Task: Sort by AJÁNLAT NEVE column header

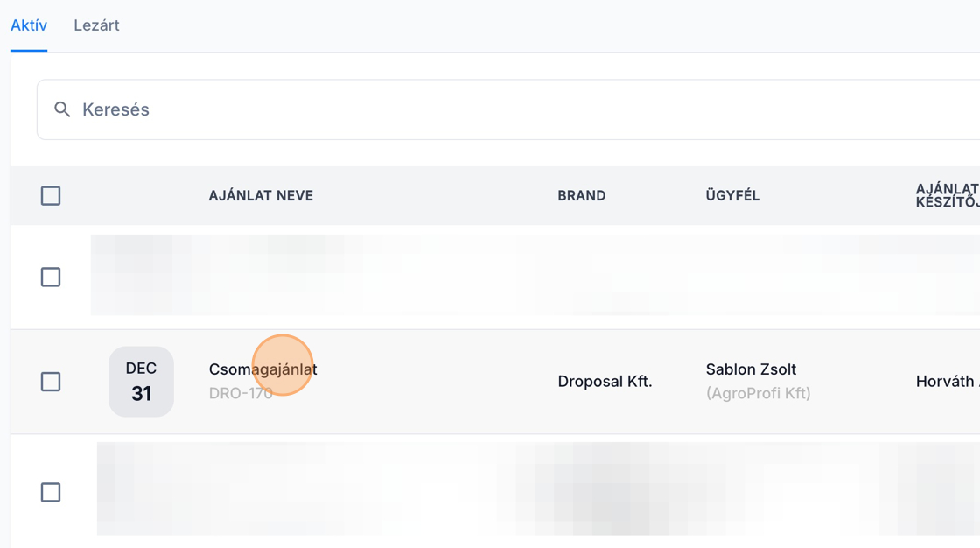Action: tap(261, 195)
